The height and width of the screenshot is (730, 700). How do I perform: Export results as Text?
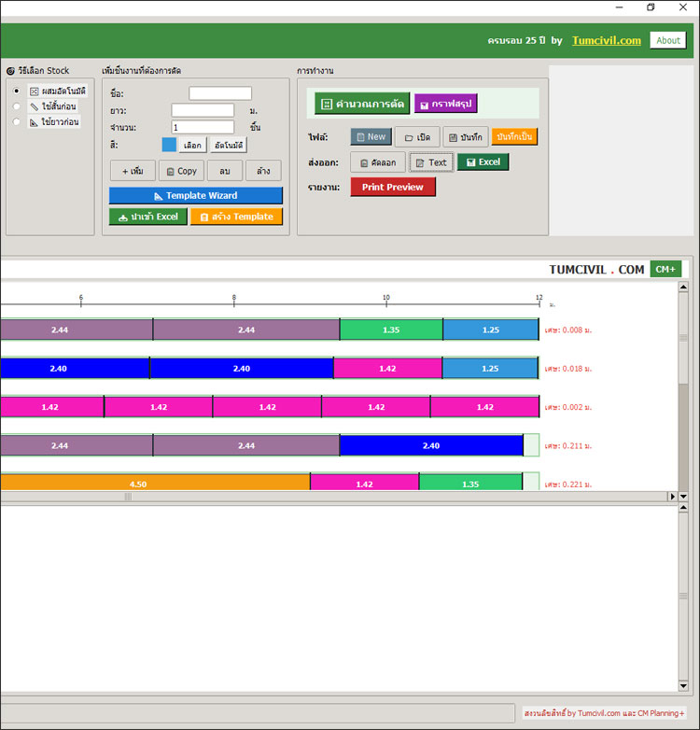click(431, 162)
